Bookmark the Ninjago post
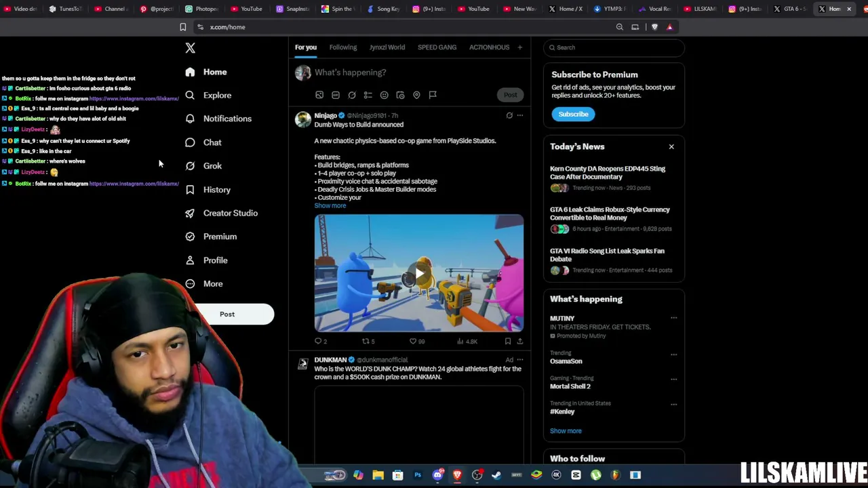The image size is (868, 488). point(507,342)
